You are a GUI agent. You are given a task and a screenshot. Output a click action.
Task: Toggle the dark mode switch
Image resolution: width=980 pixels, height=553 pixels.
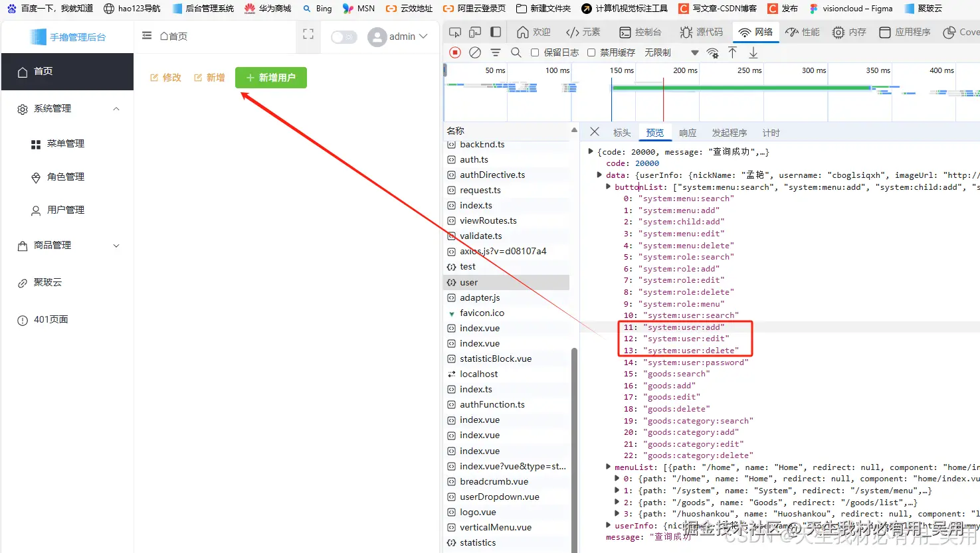(344, 37)
